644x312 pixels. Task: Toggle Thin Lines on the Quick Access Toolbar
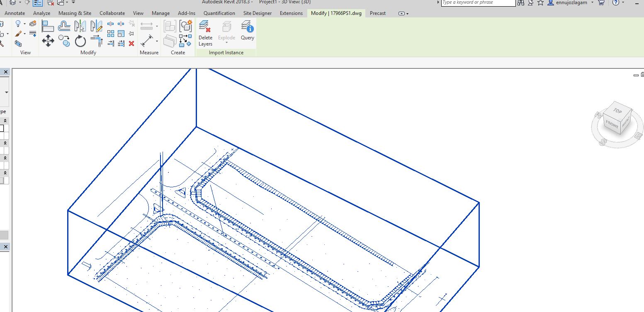click(38, 3)
